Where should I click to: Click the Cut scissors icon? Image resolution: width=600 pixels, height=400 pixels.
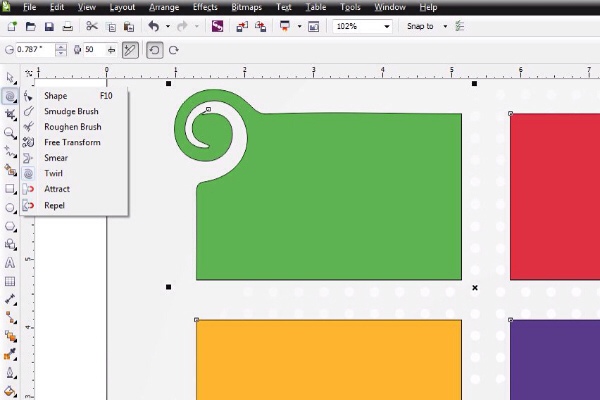coord(92,26)
